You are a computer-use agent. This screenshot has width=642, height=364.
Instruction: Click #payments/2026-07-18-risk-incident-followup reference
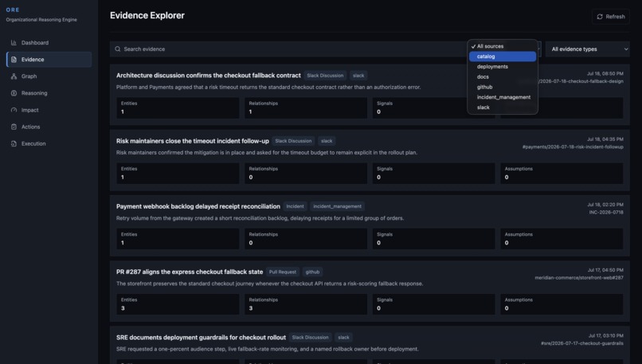point(573,147)
